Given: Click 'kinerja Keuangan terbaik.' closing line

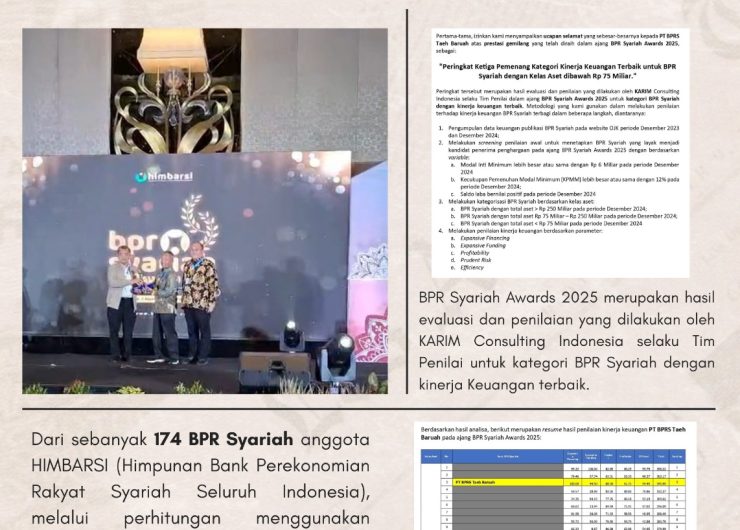Looking at the screenshot, I should (x=504, y=385).
